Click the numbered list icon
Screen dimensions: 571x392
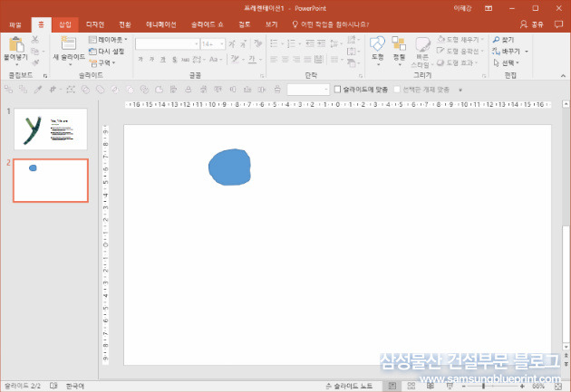[x=291, y=43]
